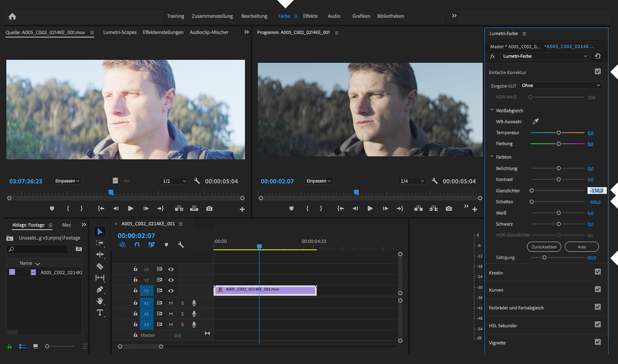This screenshot has width=618, height=364.
Task: Pick white balance with the WB-Auswahl eyedropper
Action: (x=536, y=121)
